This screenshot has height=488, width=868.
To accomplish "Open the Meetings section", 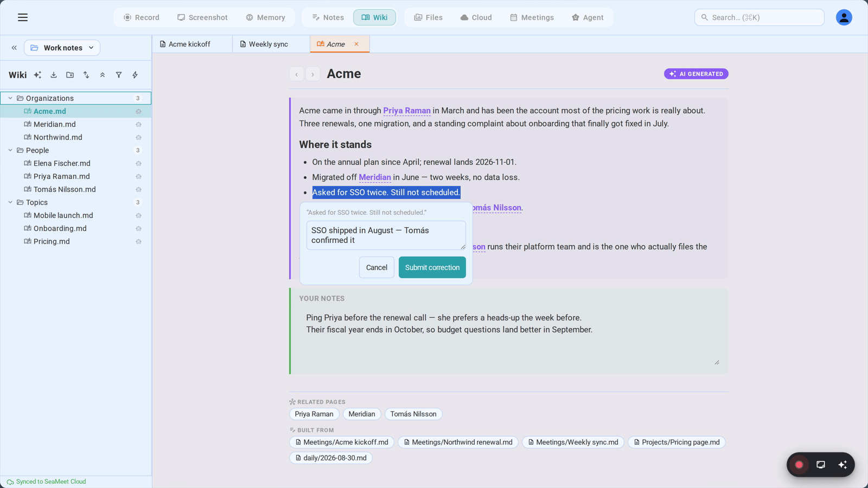I will click(532, 17).
